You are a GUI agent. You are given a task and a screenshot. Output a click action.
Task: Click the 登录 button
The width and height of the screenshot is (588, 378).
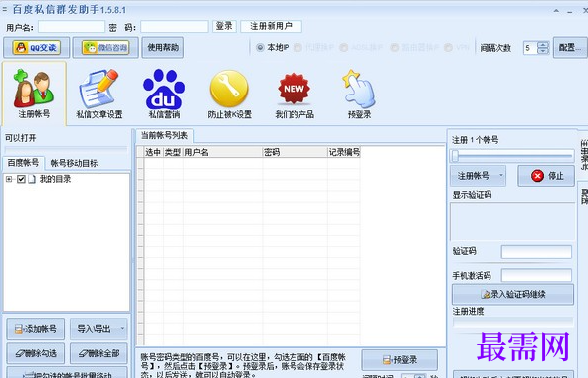[x=224, y=26]
